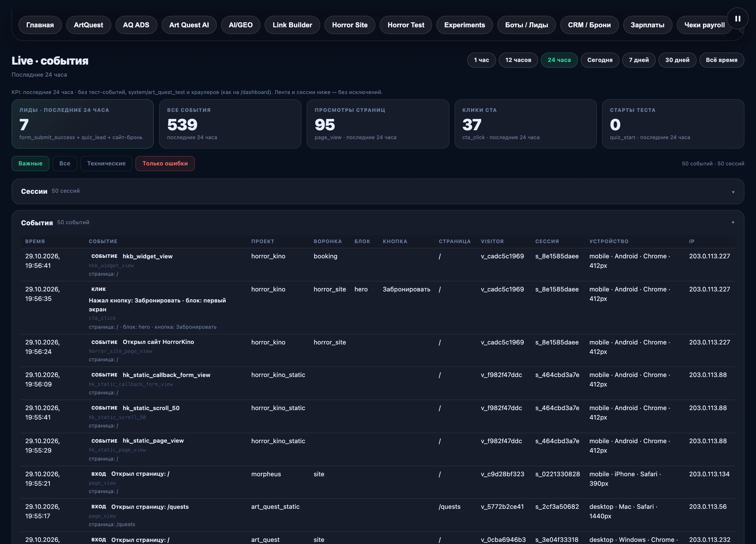The height and width of the screenshot is (544, 756).
Task: Click the Клики CTA metric card
Action: (525, 124)
